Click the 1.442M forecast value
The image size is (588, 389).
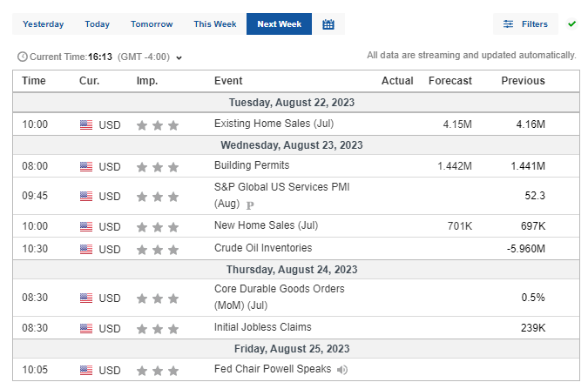click(x=455, y=166)
